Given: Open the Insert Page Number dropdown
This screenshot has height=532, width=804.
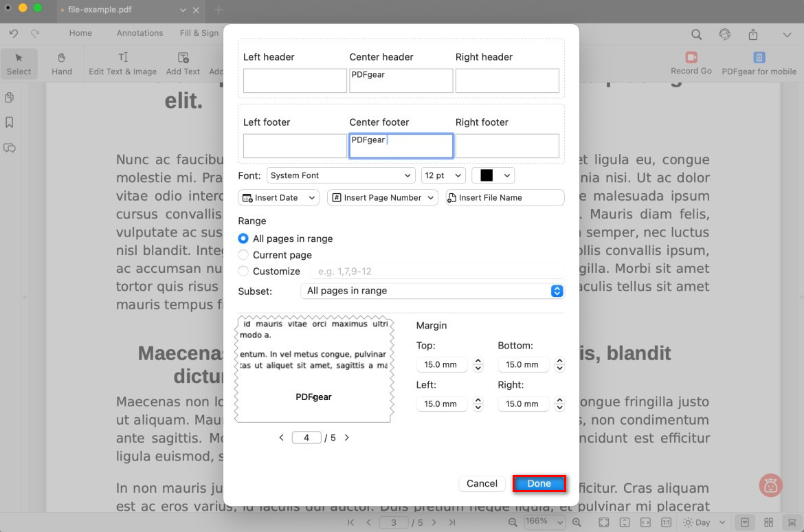Looking at the screenshot, I should click(x=382, y=197).
